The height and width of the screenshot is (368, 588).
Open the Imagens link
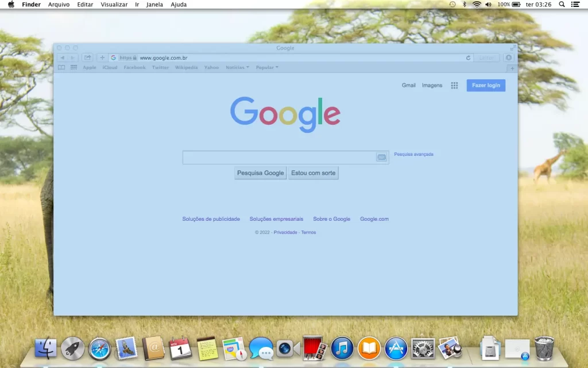[x=432, y=85]
